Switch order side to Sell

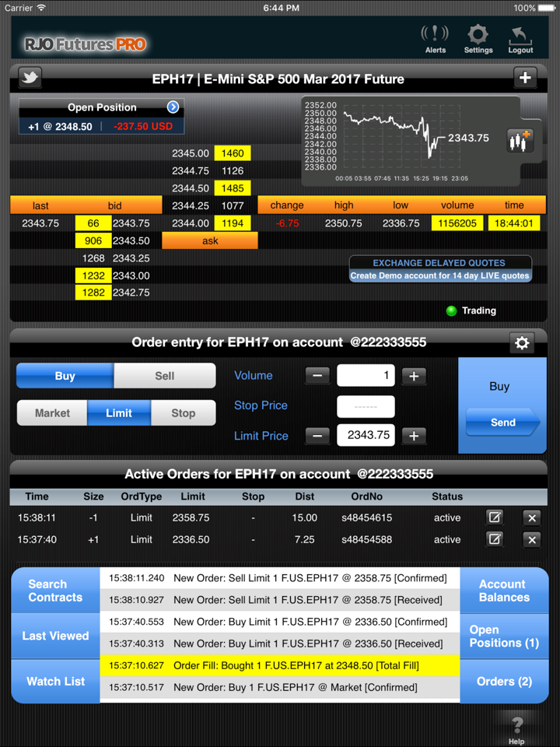tap(164, 376)
